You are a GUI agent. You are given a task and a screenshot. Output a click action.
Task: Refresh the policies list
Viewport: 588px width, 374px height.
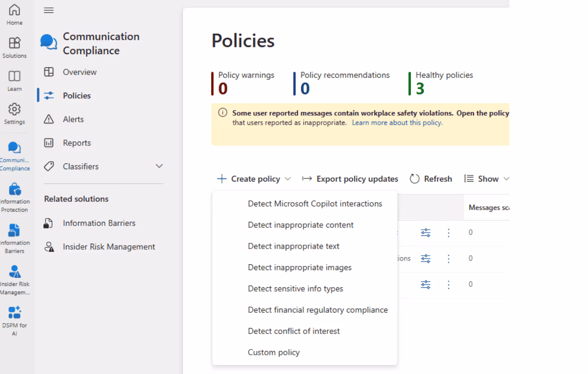pos(431,179)
